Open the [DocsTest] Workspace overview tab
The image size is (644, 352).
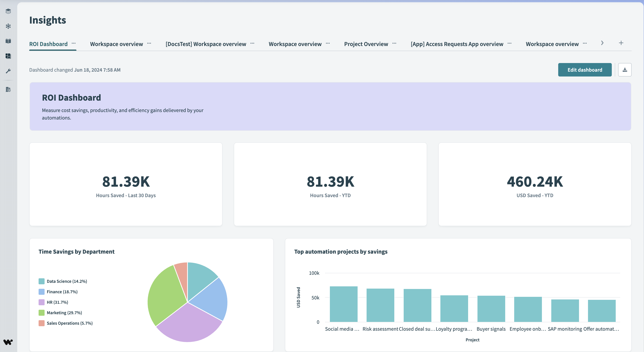coord(206,44)
